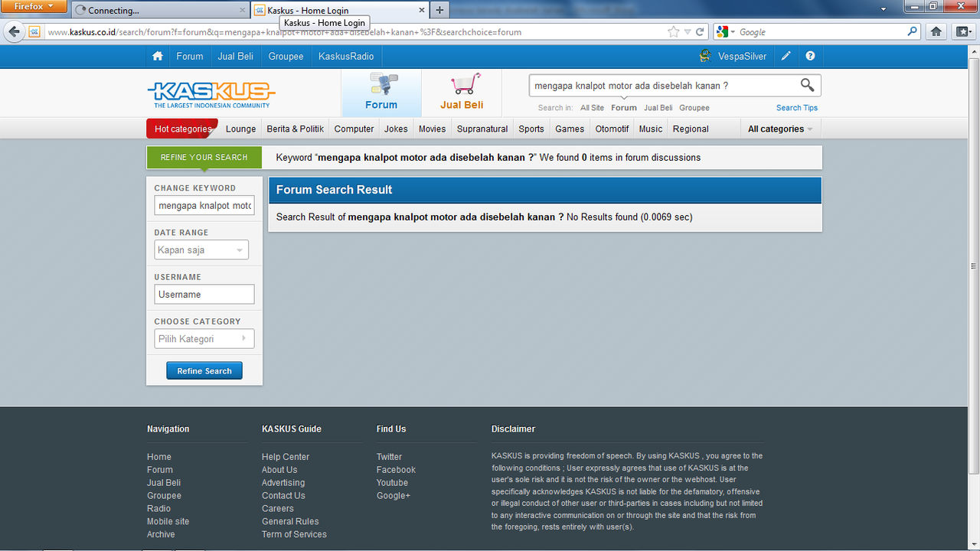980x551 pixels.
Task: Close the Kaskus Home Login tab
Action: pos(421,11)
